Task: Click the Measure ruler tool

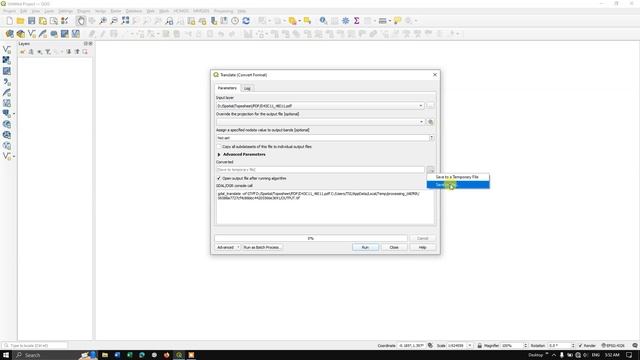Action: pos(382,21)
